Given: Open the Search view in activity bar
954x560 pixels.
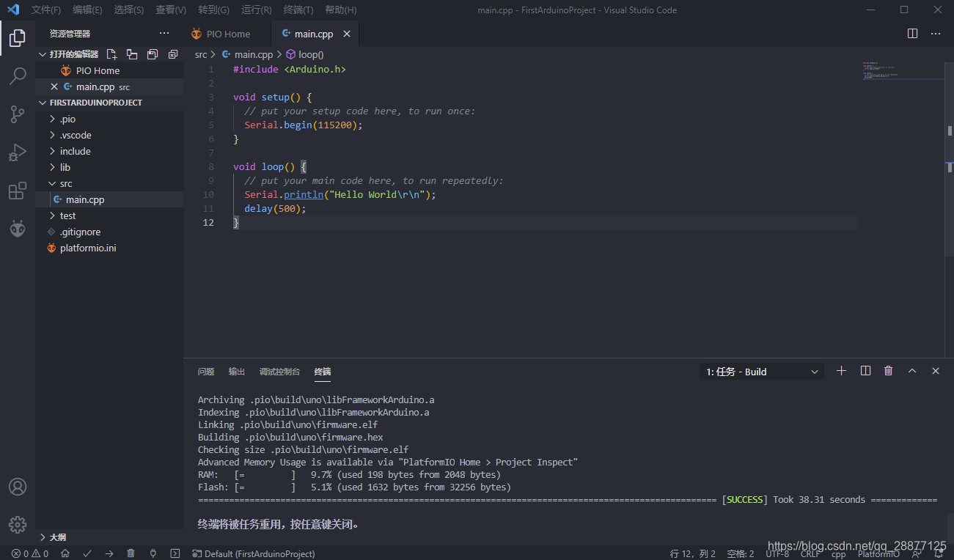Looking at the screenshot, I should (x=18, y=75).
